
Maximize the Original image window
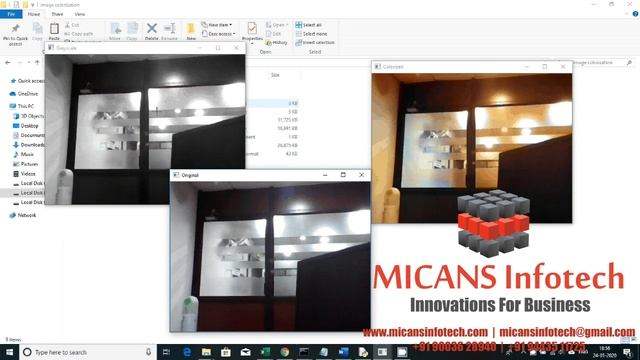click(343, 175)
